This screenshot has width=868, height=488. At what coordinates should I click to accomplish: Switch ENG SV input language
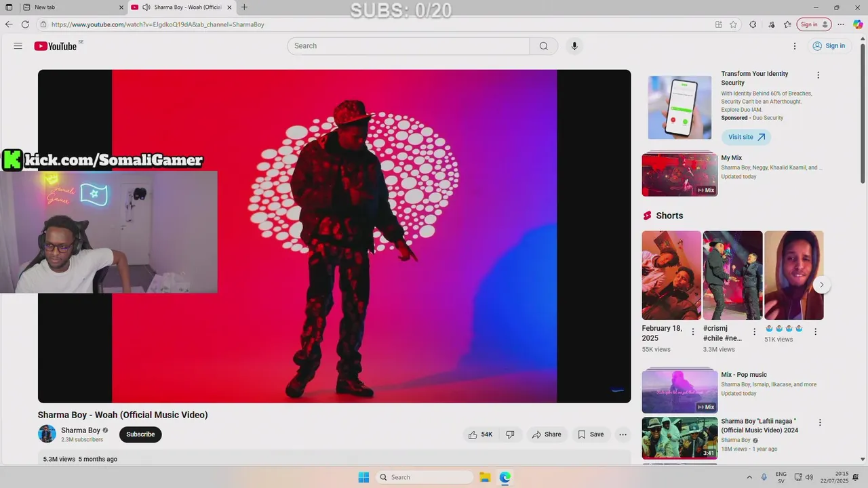tap(781, 477)
